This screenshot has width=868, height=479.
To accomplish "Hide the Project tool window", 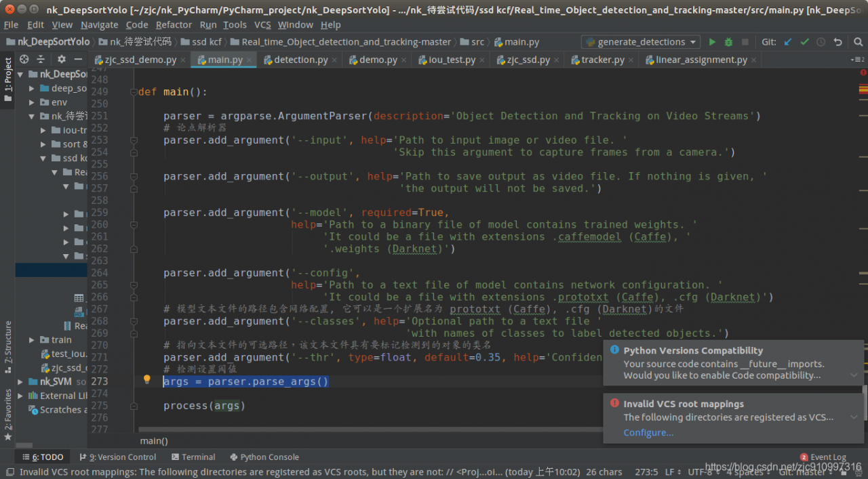I will [79, 60].
